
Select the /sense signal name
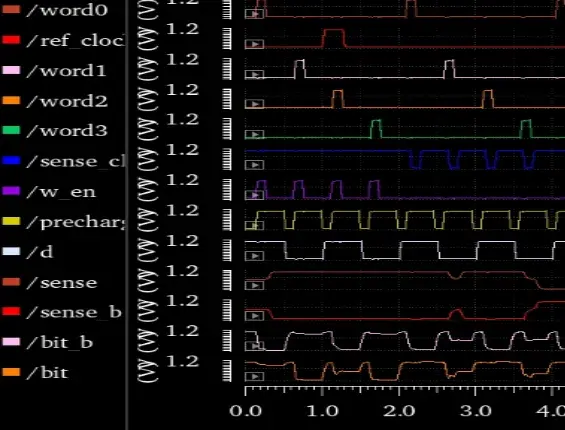click(62, 283)
